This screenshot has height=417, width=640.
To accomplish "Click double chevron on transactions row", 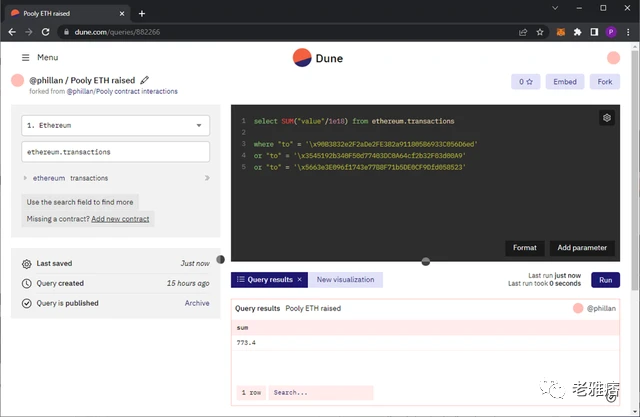I will coord(207,178).
